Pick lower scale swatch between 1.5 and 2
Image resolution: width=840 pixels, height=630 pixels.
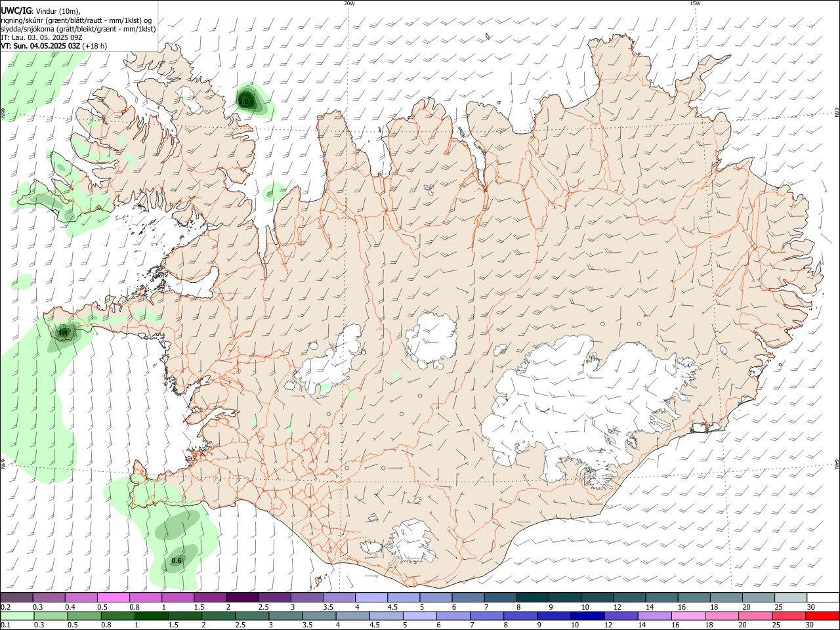[x=184, y=616]
